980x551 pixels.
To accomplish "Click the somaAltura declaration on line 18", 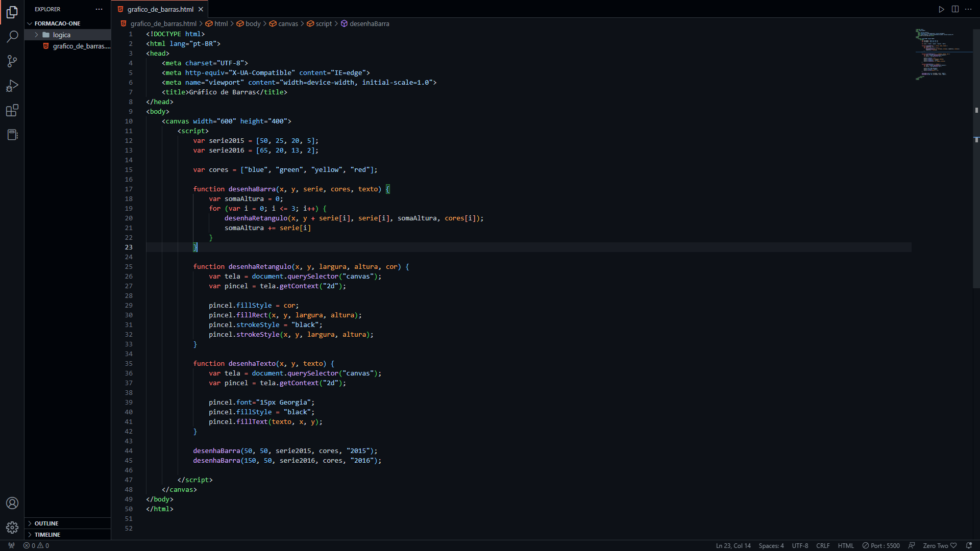I will (x=244, y=198).
